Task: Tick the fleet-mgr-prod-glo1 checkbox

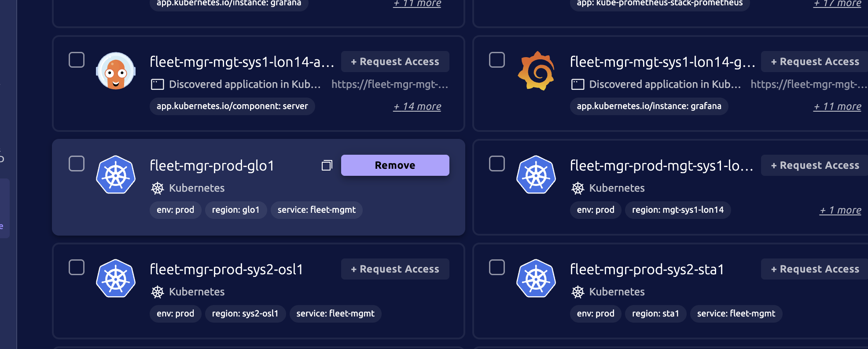Action: (77, 164)
